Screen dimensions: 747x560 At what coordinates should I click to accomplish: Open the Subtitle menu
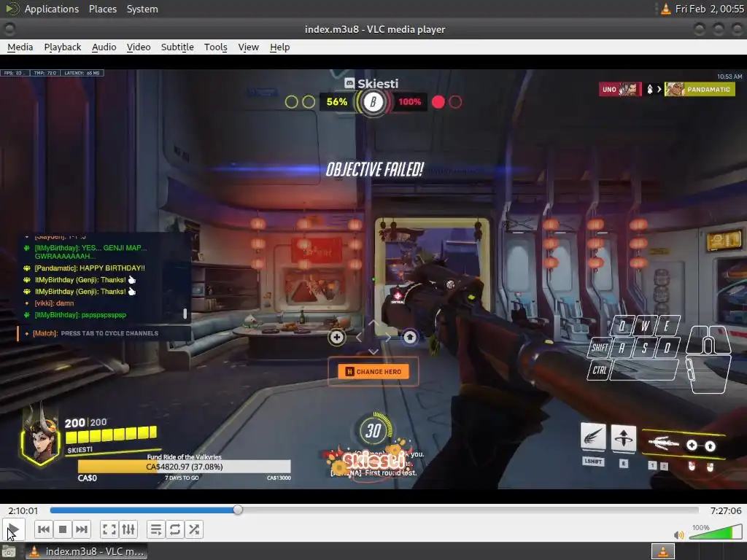click(x=177, y=47)
